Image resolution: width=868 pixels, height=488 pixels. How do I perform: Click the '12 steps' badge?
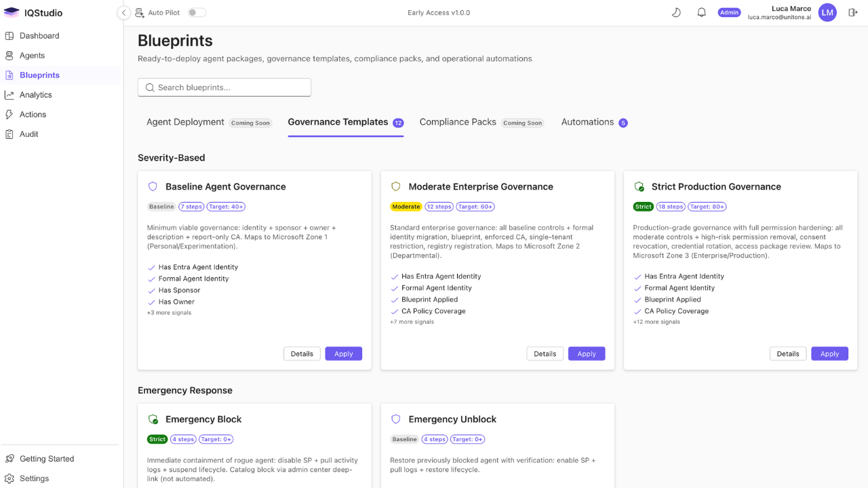tap(439, 207)
